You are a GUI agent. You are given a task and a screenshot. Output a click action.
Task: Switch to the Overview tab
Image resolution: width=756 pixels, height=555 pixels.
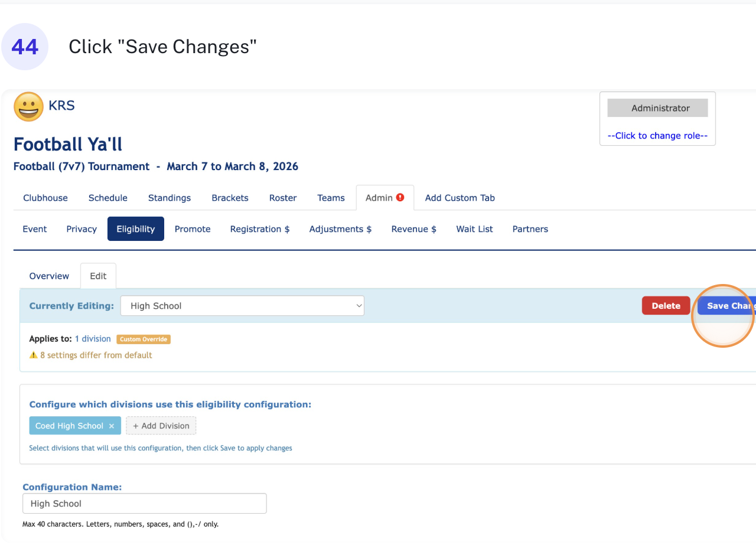pos(48,276)
